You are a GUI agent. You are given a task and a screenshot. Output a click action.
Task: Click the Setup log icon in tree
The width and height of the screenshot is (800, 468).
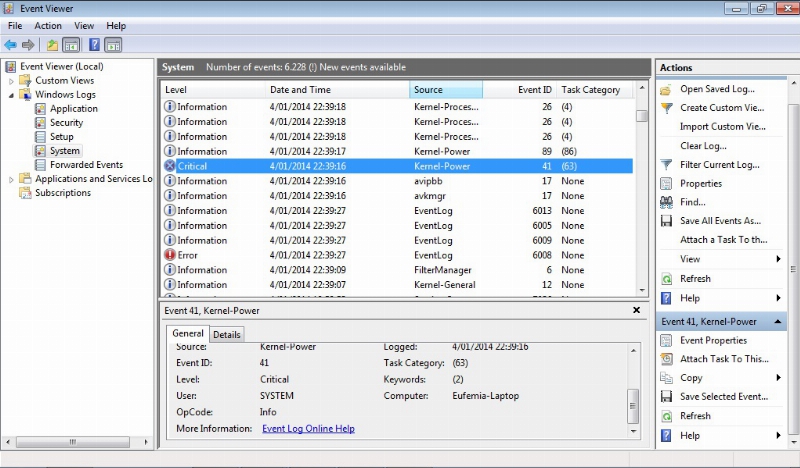40,137
